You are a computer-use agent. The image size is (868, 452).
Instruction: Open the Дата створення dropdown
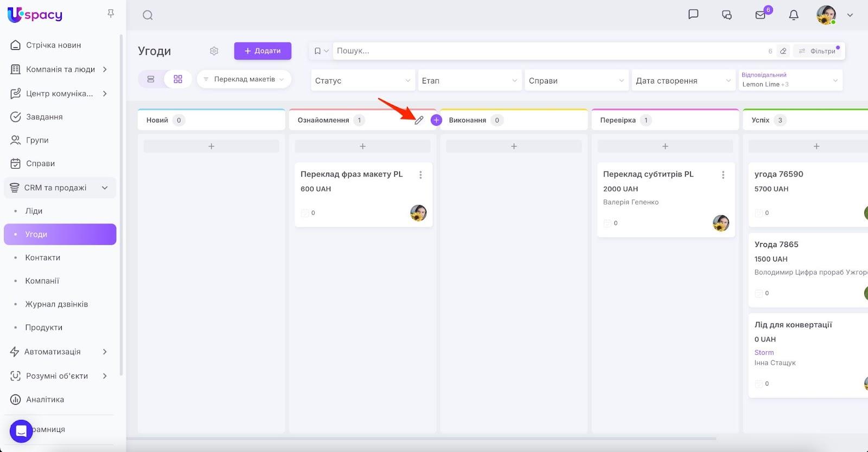pyautogui.click(x=683, y=80)
